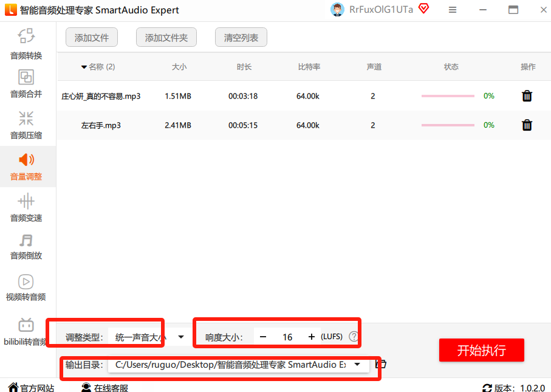Click 添加文件夹 to add a folder
The width and height of the screenshot is (551, 392).
click(x=166, y=37)
